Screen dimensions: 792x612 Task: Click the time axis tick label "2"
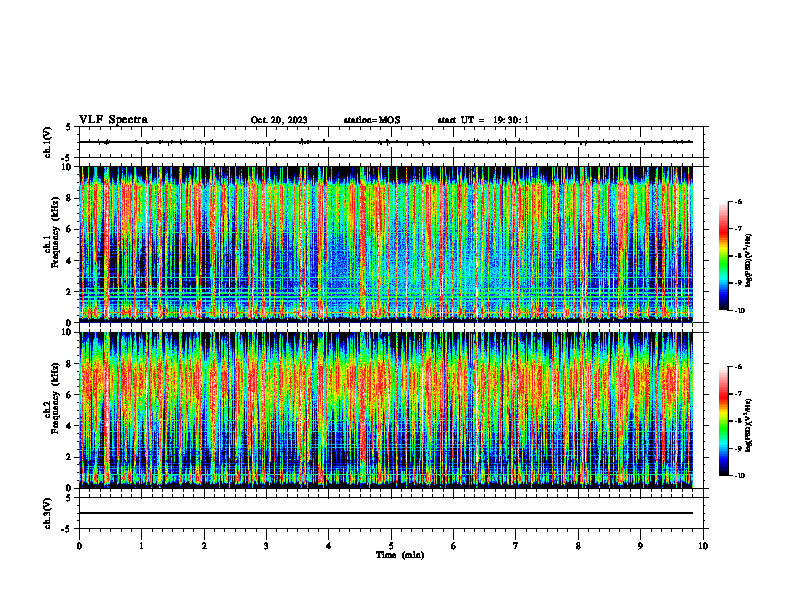tap(204, 546)
